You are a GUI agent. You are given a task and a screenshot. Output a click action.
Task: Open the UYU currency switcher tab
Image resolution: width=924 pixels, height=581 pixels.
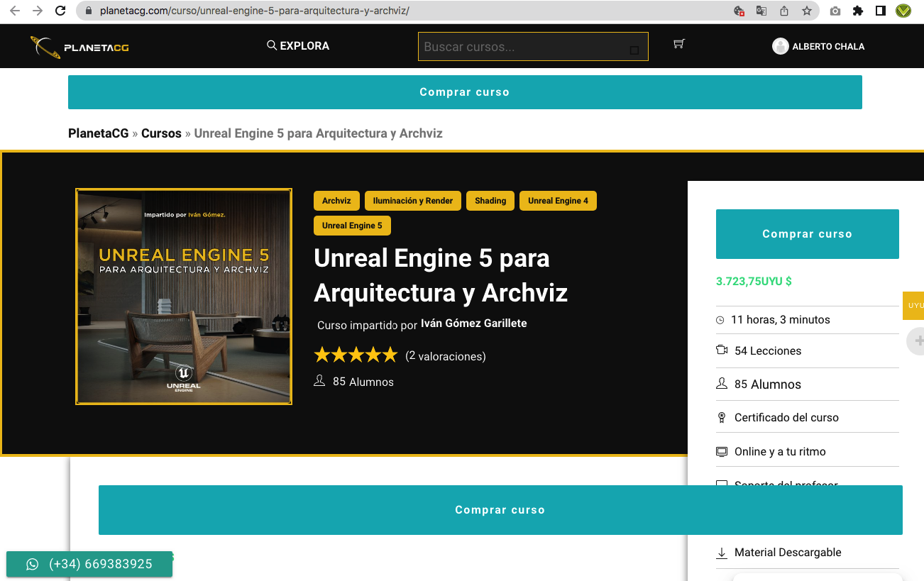pyautogui.click(x=914, y=306)
